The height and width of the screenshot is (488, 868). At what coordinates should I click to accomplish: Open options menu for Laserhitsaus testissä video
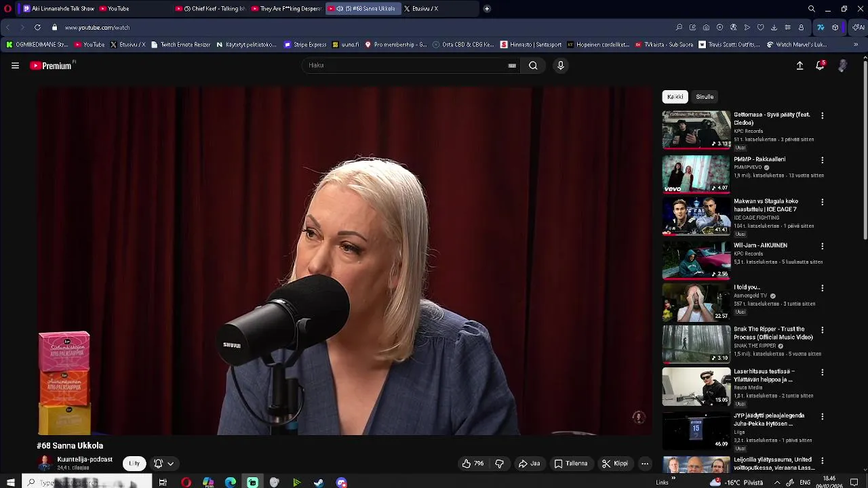[823, 373]
